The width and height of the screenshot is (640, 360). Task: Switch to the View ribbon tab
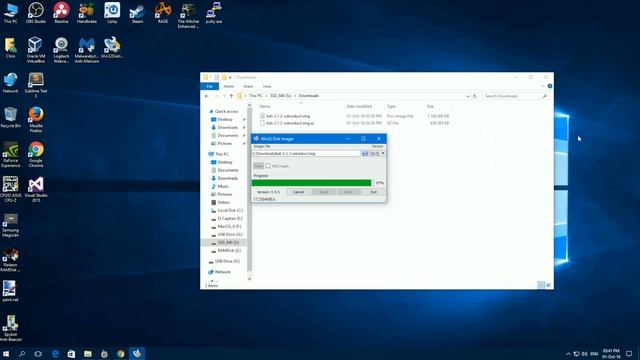pos(267,86)
